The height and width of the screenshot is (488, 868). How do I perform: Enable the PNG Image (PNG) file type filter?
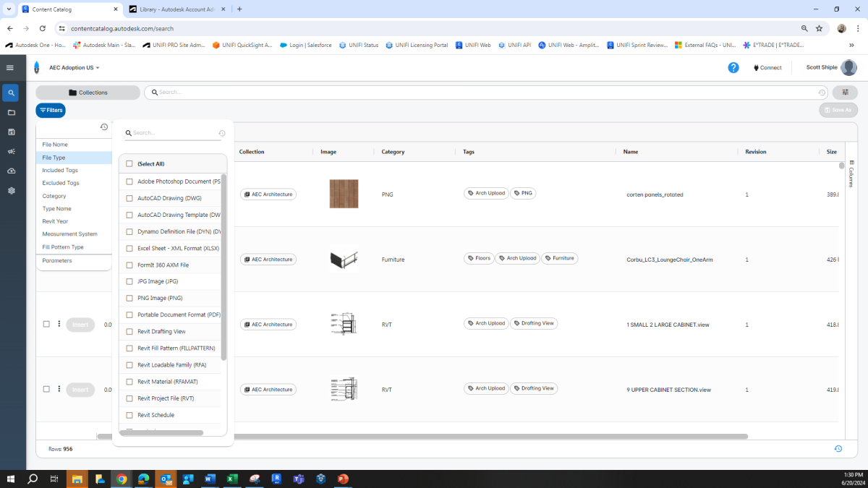pos(131,298)
